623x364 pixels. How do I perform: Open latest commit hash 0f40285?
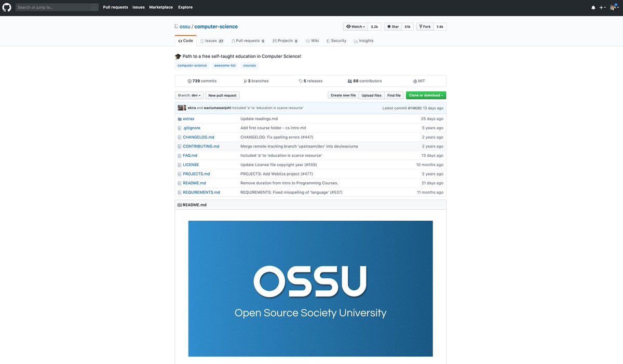[415, 108]
